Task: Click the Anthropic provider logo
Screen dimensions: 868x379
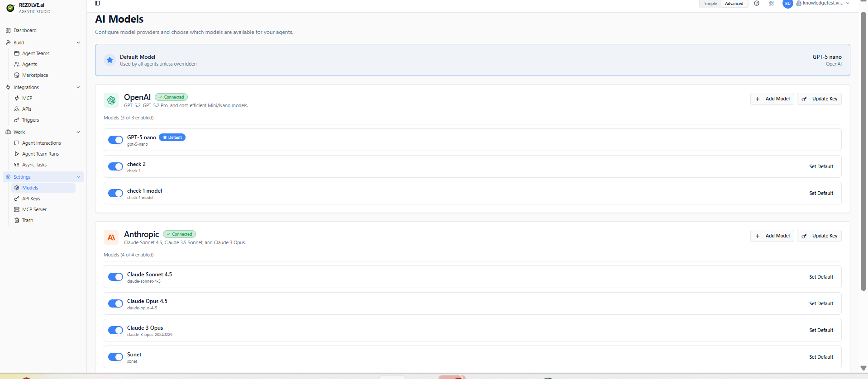Action: click(111, 237)
